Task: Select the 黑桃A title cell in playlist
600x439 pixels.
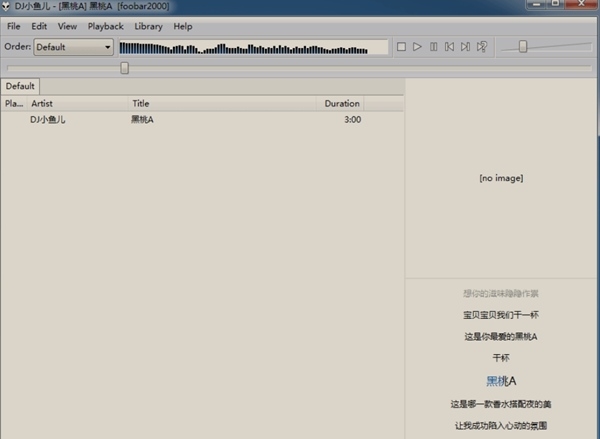Action: (x=142, y=119)
